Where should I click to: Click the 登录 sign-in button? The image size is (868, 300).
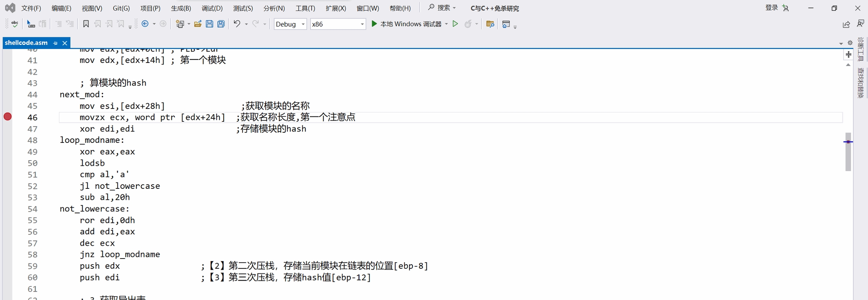[771, 8]
